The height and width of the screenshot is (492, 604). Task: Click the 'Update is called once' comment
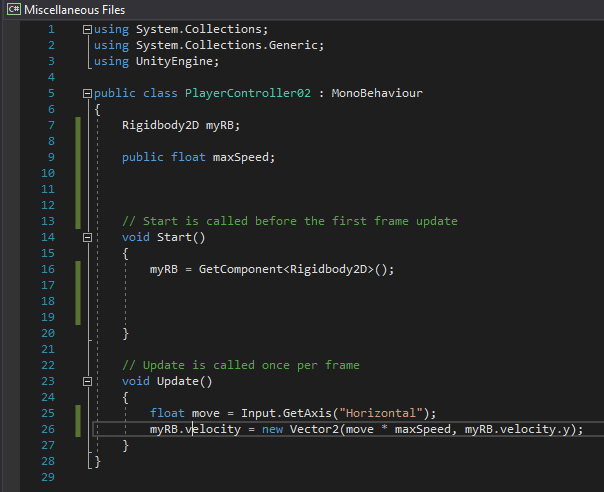point(241,365)
